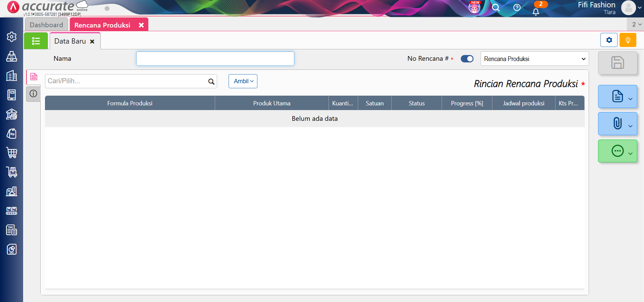Click the save floppy disk icon
The height and width of the screenshot is (302, 644).
tap(617, 63)
